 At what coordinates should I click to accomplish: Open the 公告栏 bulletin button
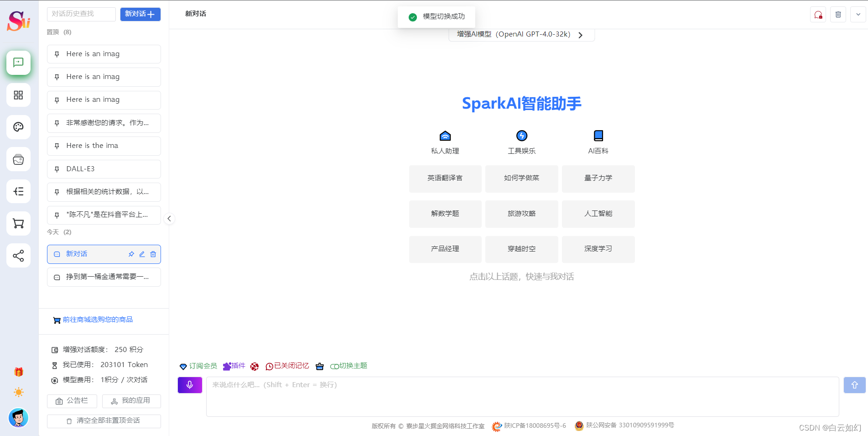(72, 401)
